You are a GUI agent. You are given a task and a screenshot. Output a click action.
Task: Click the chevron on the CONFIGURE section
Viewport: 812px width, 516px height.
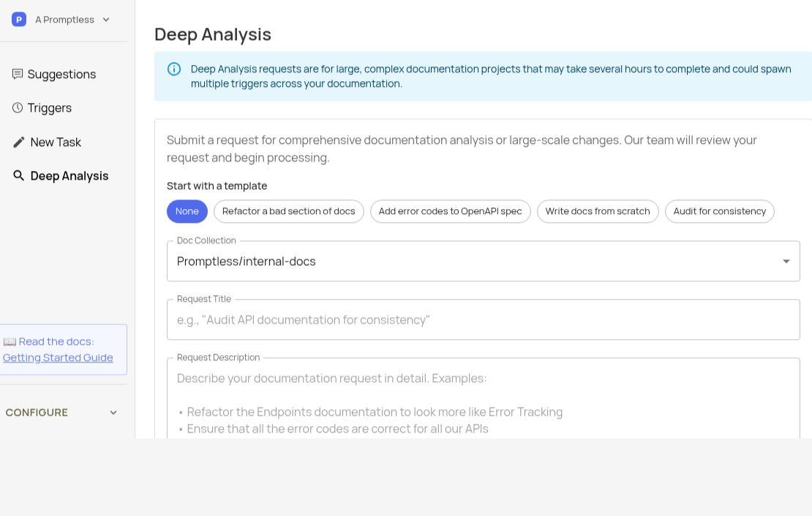(x=113, y=412)
